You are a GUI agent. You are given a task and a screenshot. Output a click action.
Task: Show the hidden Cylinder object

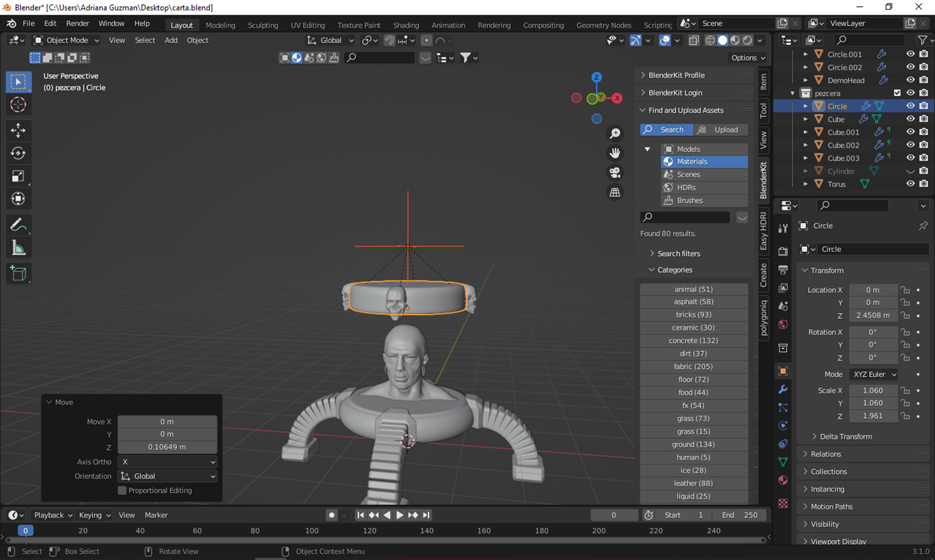tap(910, 171)
